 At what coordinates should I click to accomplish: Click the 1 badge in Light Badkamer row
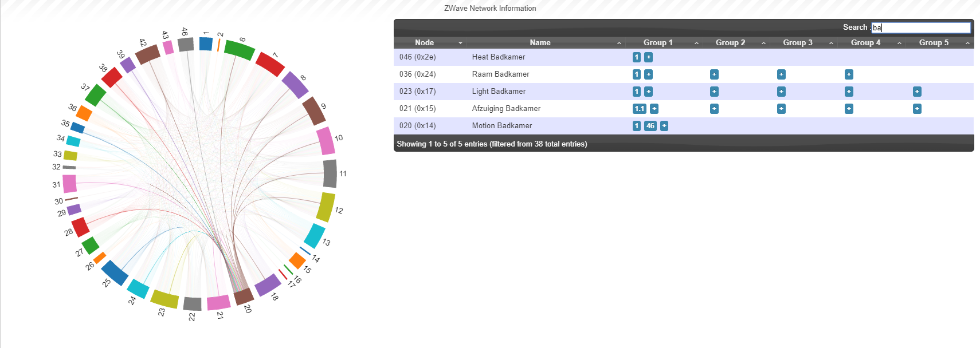point(636,92)
